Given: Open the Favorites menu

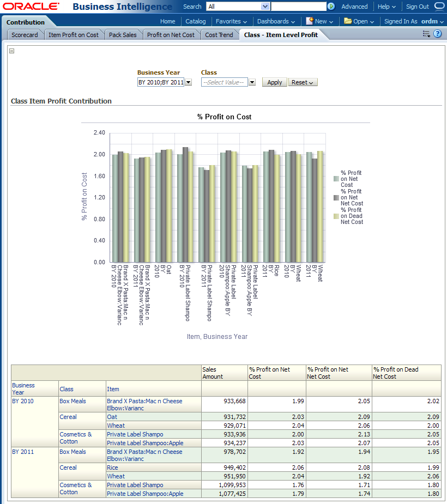Looking at the screenshot, I should [x=231, y=21].
